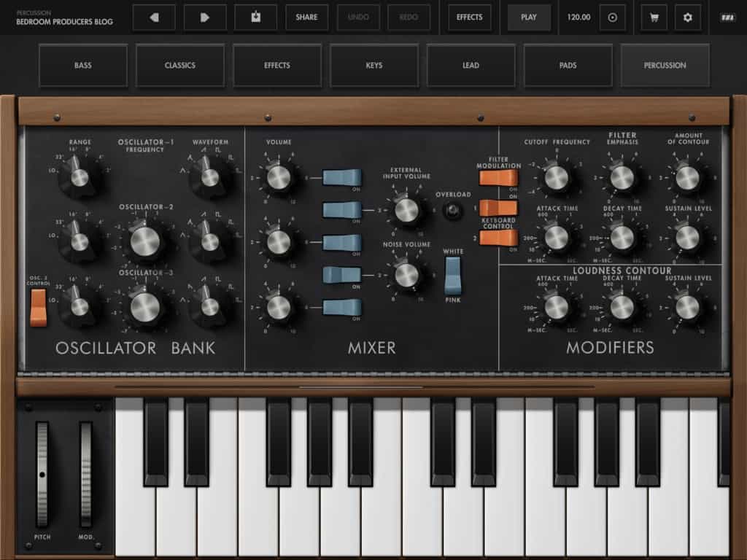Image resolution: width=747 pixels, height=560 pixels.
Task: Click the PITCH wheel
Action: [x=42, y=474]
